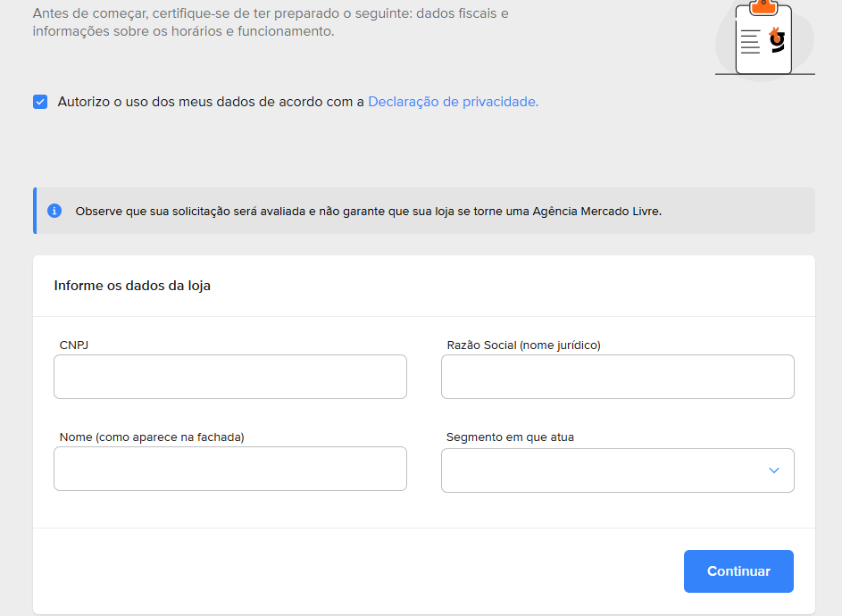The height and width of the screenshot is (616, 842).
Task: Click the Nome (como aparece na fachada) label
Action: tap(152, 437)
